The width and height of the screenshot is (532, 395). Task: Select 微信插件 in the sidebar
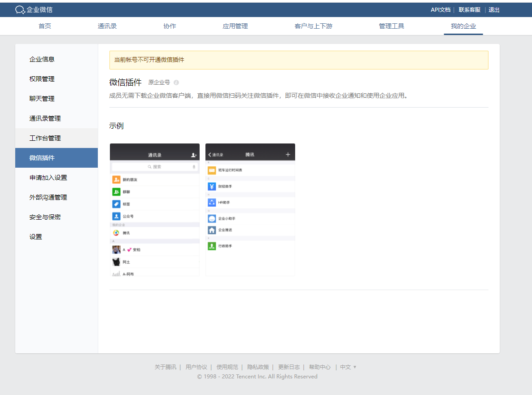tap(57, 158)
